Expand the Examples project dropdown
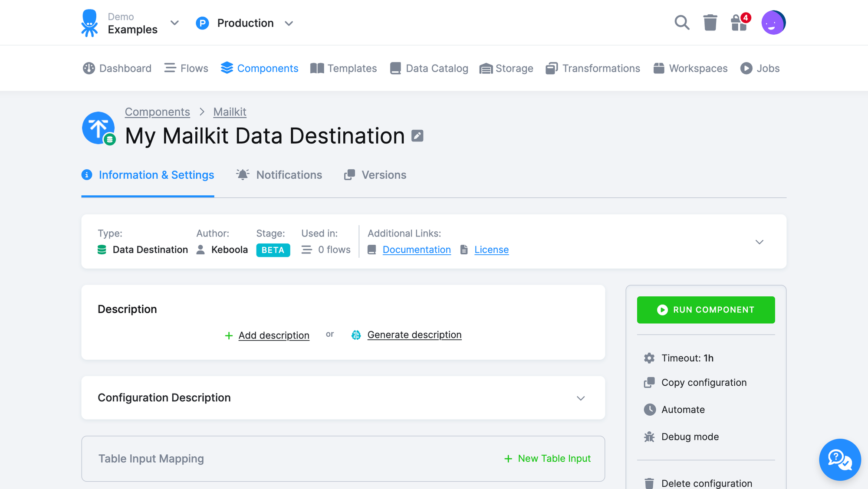This screenshot has height=489, width=868. (174, 23)
